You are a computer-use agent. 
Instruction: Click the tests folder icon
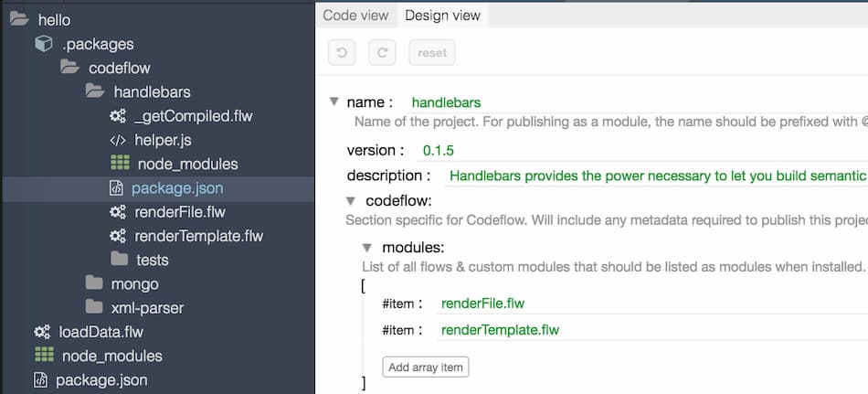(119, 259)
